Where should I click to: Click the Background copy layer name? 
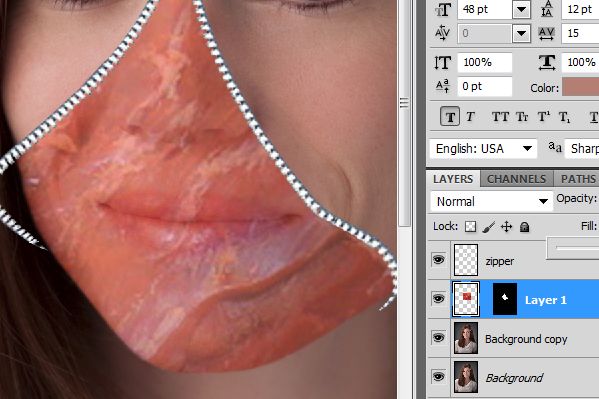click(526, 339)
